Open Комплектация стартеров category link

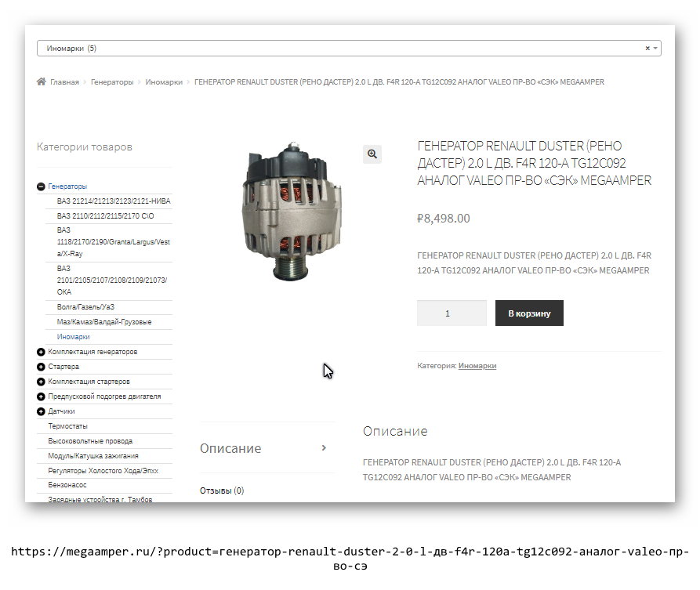(x=89, y=382)
